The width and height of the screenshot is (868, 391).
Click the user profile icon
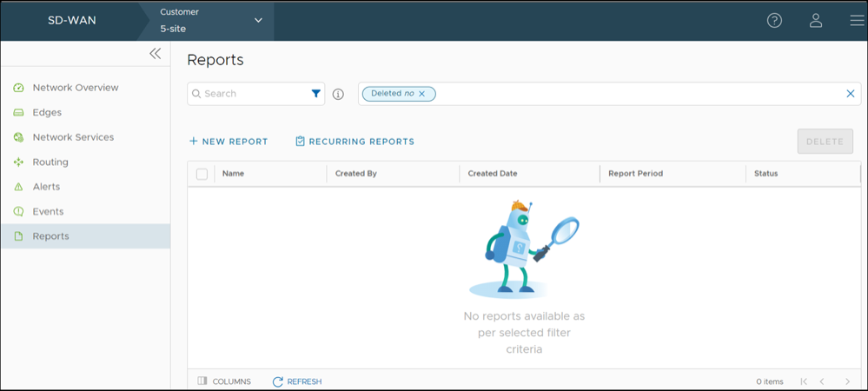point(815,21)
